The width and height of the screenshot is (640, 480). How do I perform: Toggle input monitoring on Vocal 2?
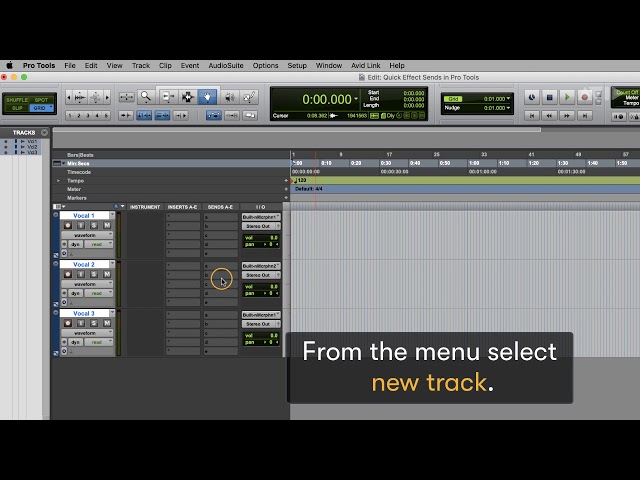pyautogui.click(x=81, y=274)
